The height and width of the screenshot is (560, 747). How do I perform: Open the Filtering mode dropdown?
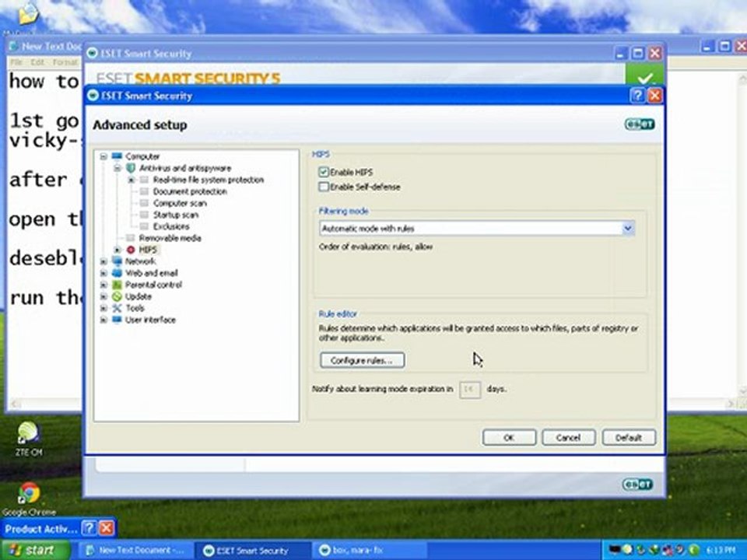[x=627, y=229]
